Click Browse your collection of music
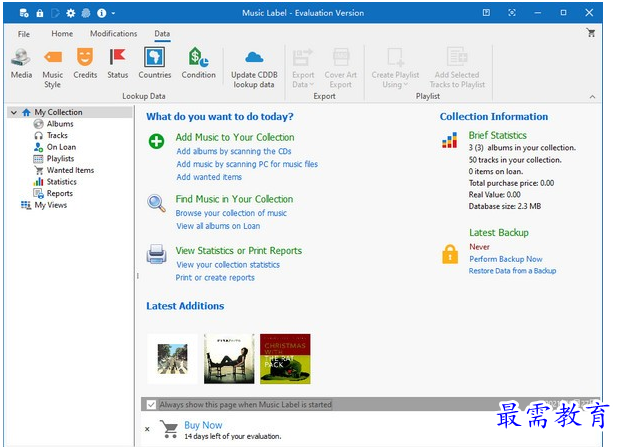Viewport: 618px width, 447px height. coord(231,213)
